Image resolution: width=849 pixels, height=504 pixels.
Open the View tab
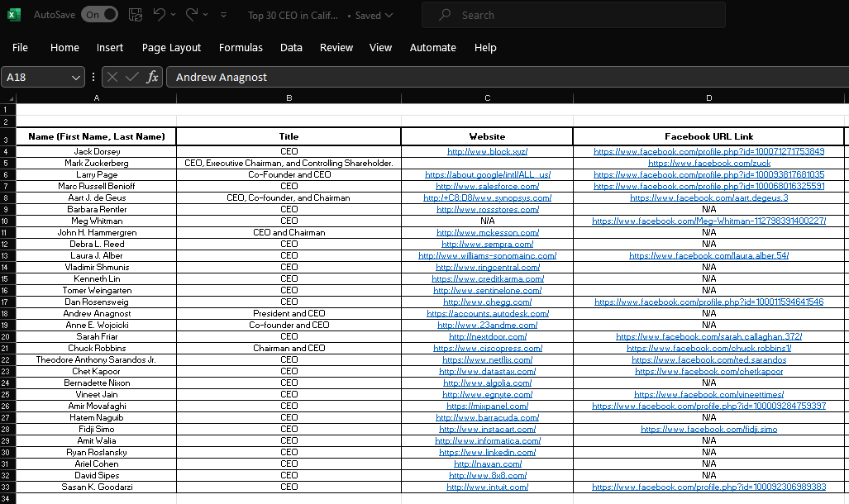coord(380,48)
